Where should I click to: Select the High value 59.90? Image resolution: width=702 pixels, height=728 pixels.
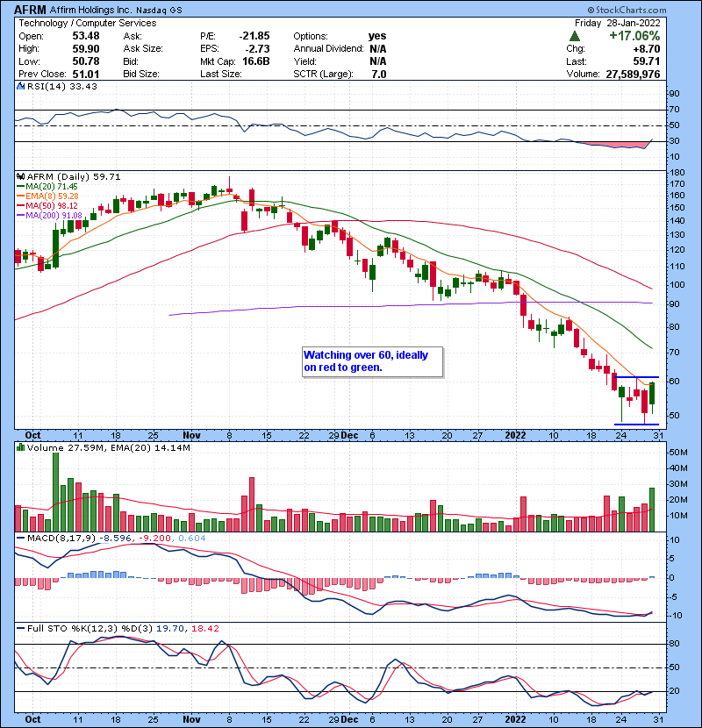click(x=85, y=49)
